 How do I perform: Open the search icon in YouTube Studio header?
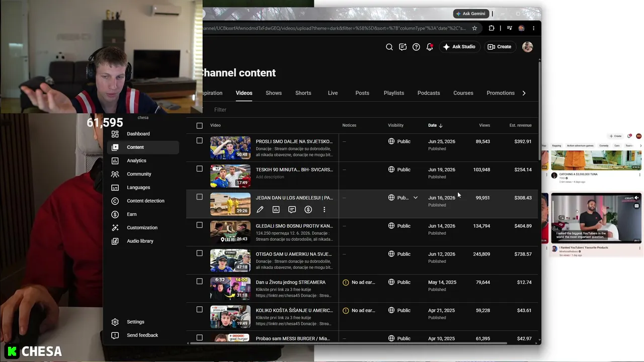389,47
